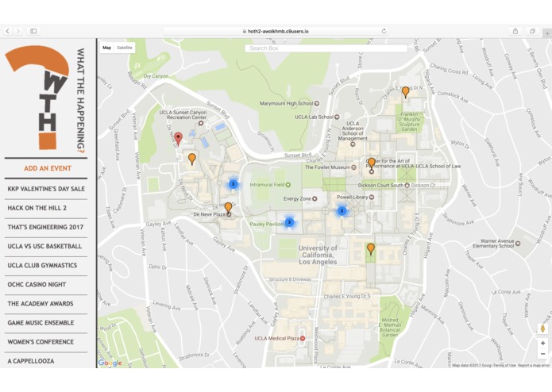The width and height of the screenshot is (552, 392).
Task: Click the Safari forward arrow
Action: (x=18, y=31)
